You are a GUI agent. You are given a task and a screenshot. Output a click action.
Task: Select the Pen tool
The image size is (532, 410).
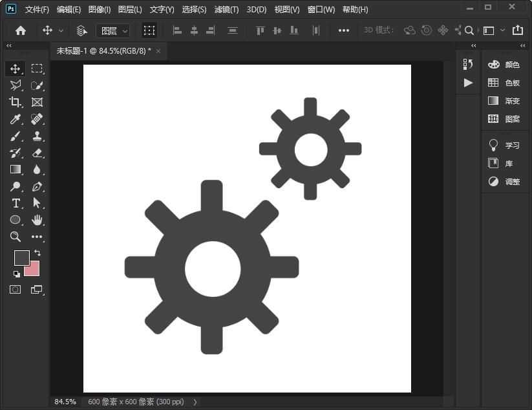pos(37,186)
